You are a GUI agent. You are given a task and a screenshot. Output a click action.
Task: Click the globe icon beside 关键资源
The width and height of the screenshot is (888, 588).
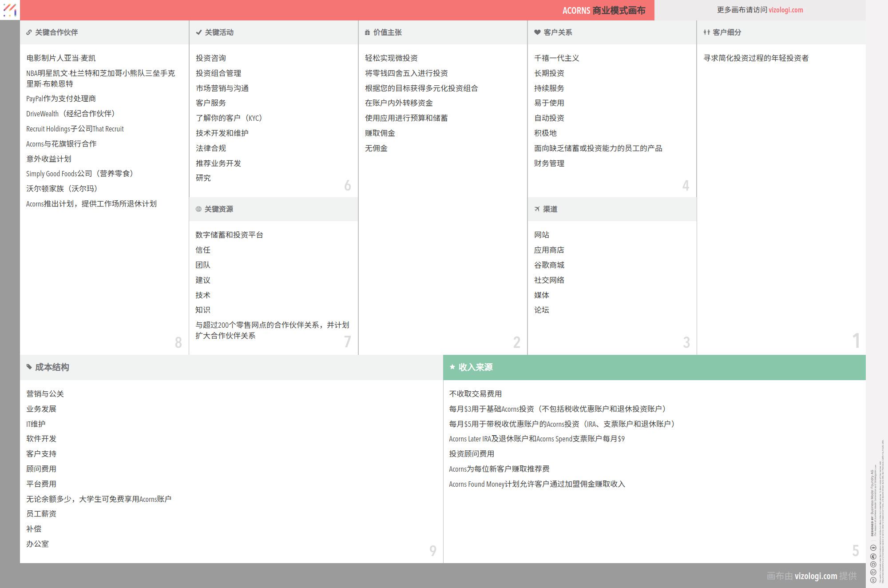(198, 209)
